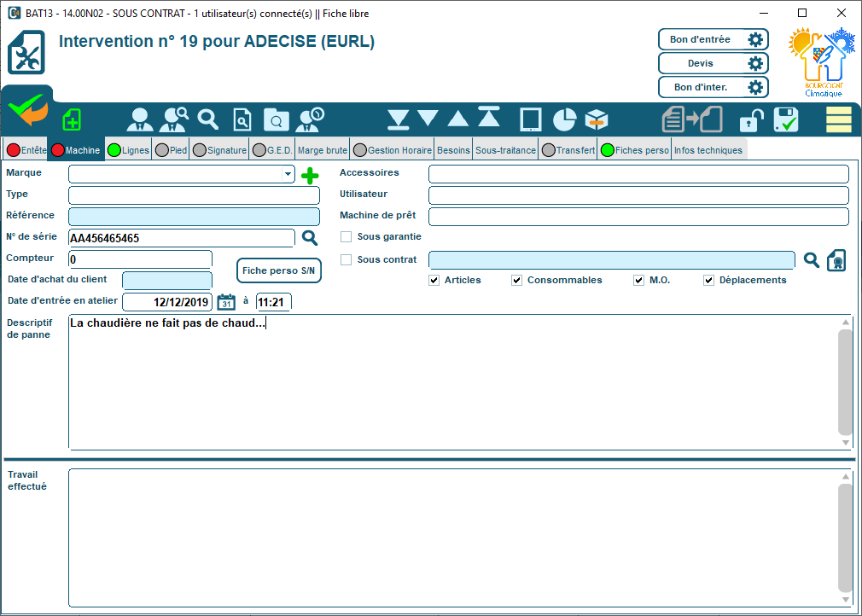This screenshot has height=616, width=862.
Task: Tick the Sous contrat checkbox
Action: tap(347, 260)
